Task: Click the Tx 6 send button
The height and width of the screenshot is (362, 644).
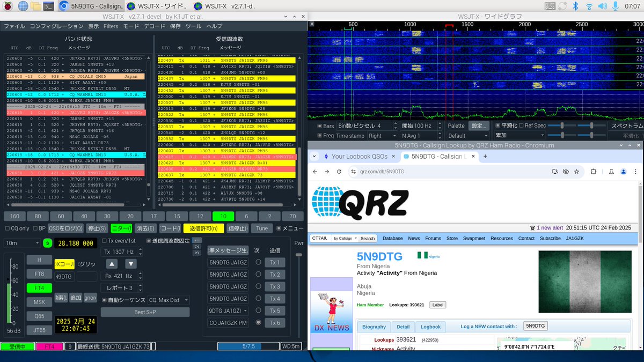Action: [275, 323]
